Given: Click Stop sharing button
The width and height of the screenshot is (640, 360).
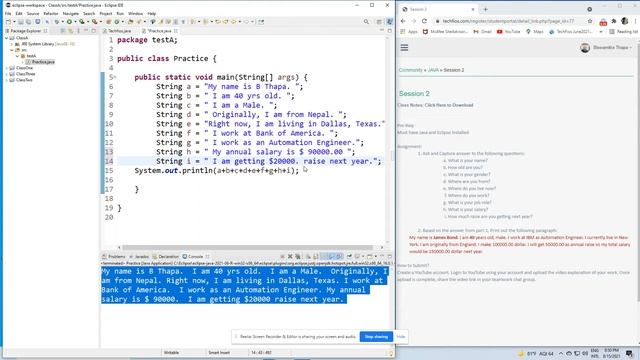Looking at the screenshot, I should coord(376,337).
